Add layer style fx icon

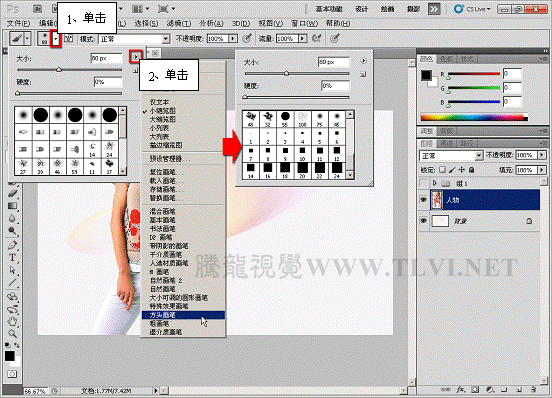pyautogui.click(x=461, y=389)
